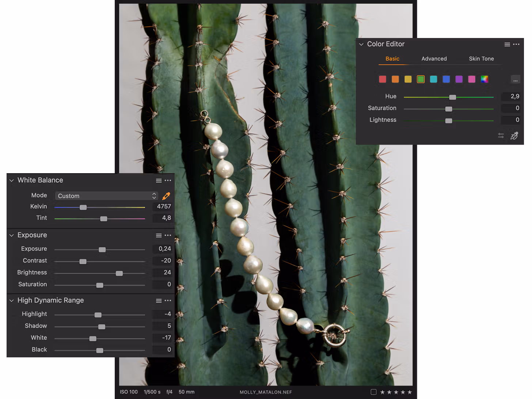Toggle the color tag checkbox beside stars
This screenshot has width=532, height=399.
[373, 392]
